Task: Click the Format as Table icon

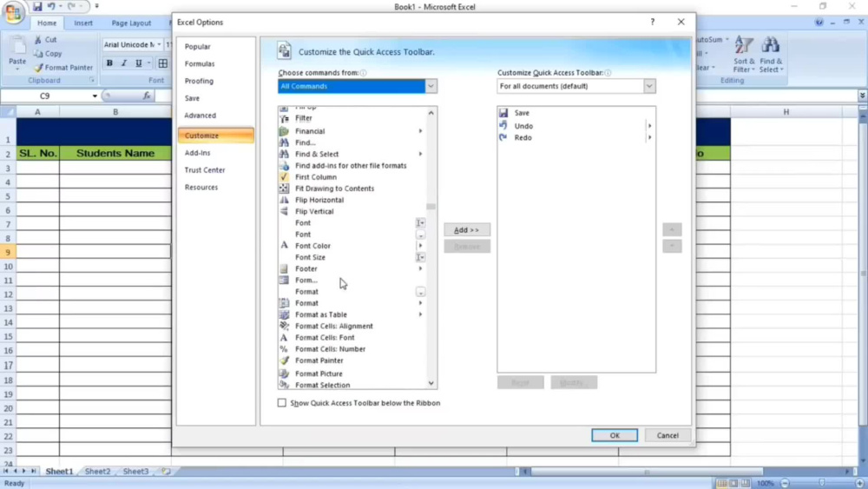Action: pos(284,314)
